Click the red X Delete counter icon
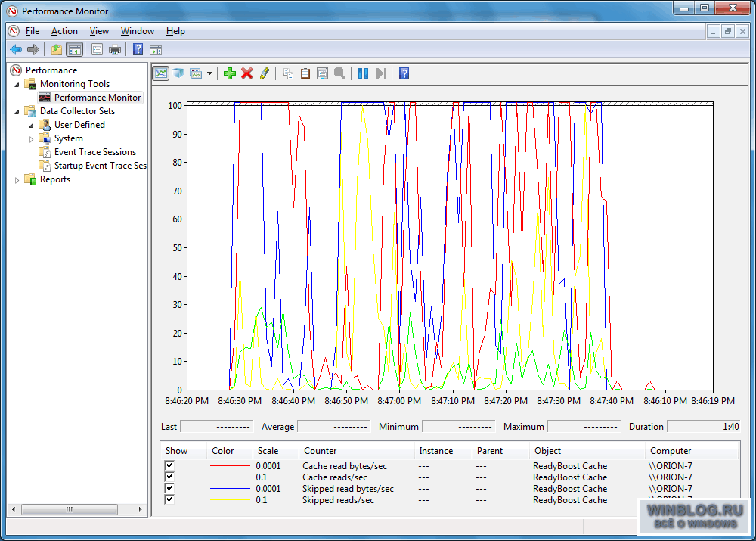Image resolution: width=756 pixels, height=541 pixels. point(247,73)
